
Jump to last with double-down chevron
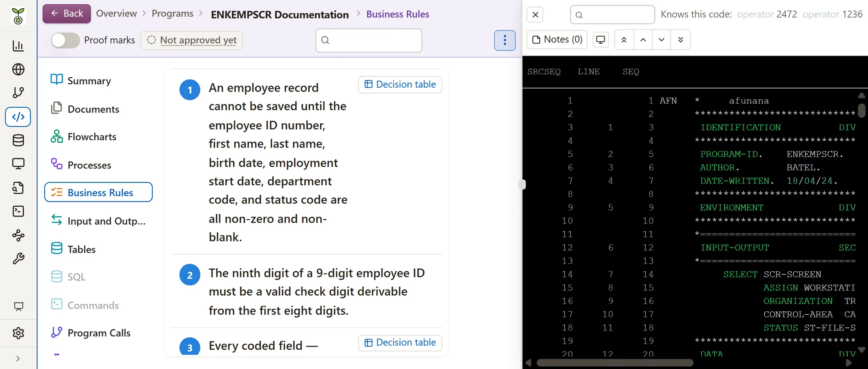681,40
